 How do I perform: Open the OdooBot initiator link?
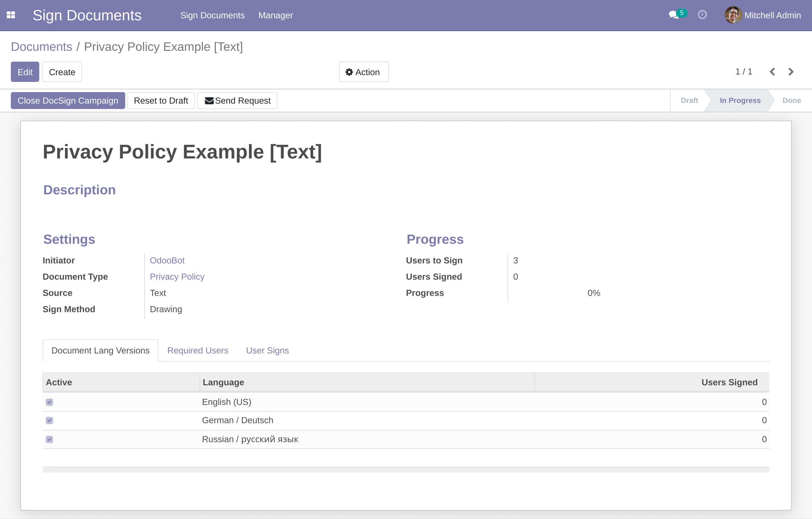pyautogui.click(x=167, y=260)
